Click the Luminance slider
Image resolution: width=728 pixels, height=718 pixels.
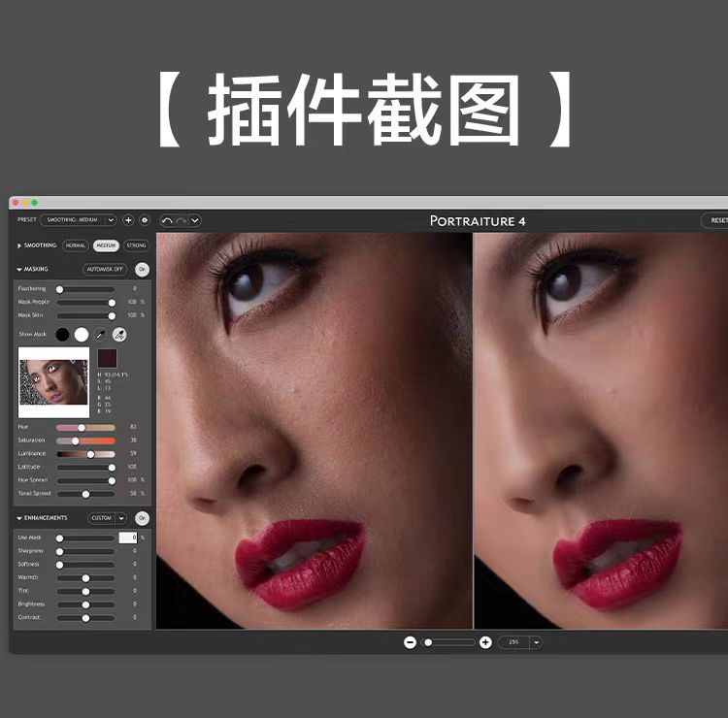tap(85, 454)
